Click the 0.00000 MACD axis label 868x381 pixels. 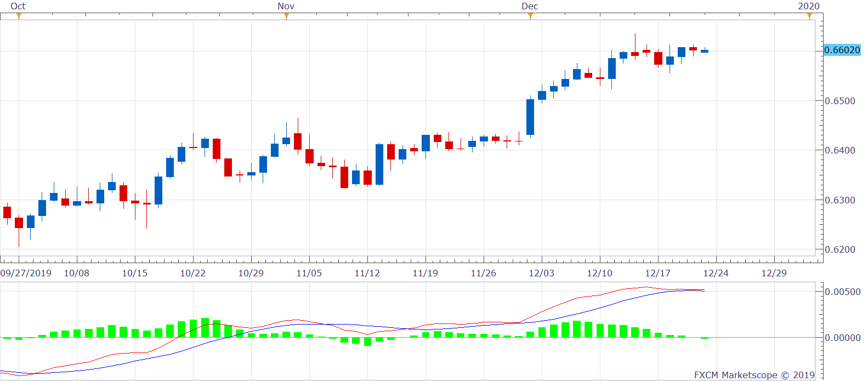tap(843, 338)
